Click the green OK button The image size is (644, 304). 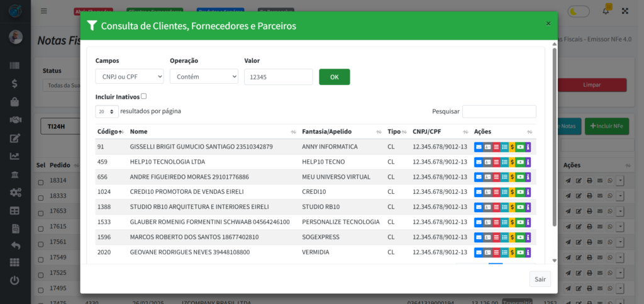point(334,77)
